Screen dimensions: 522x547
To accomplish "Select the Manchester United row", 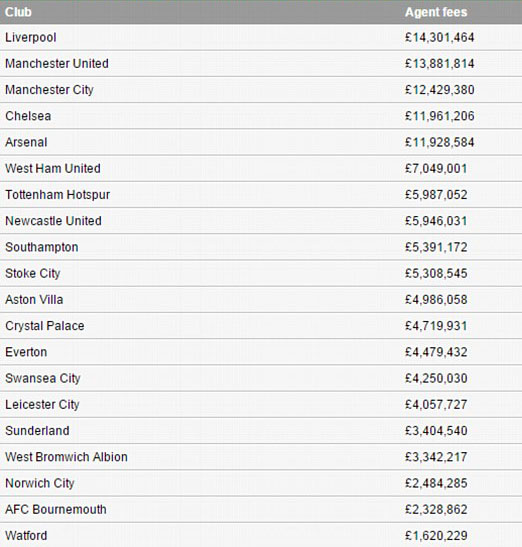I will (261, 63).
